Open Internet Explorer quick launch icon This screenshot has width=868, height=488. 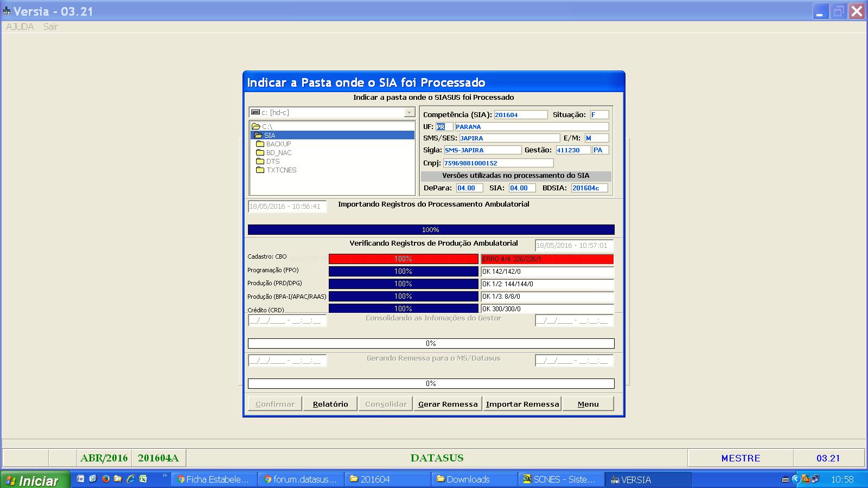point(131,479)
